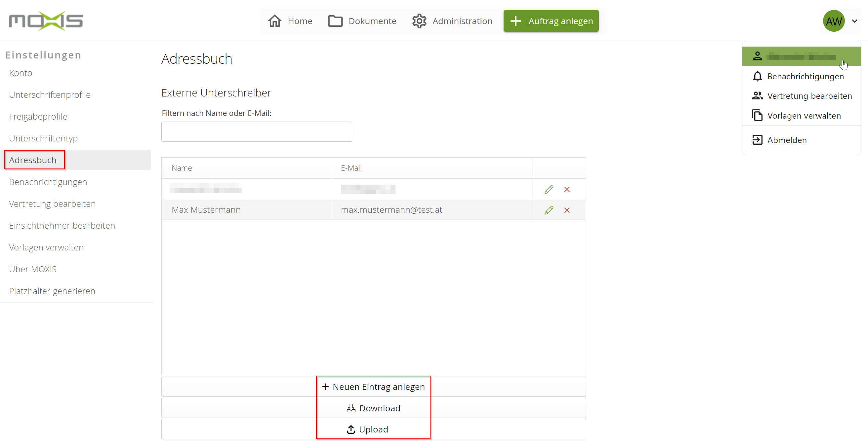Collapse the user menu chevron arrow
Viewport: 868px width, 446px height.
[x=854, y=21]
